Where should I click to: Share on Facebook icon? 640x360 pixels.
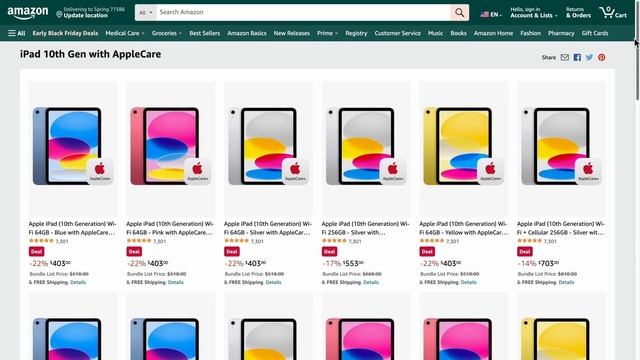(577, 58)
